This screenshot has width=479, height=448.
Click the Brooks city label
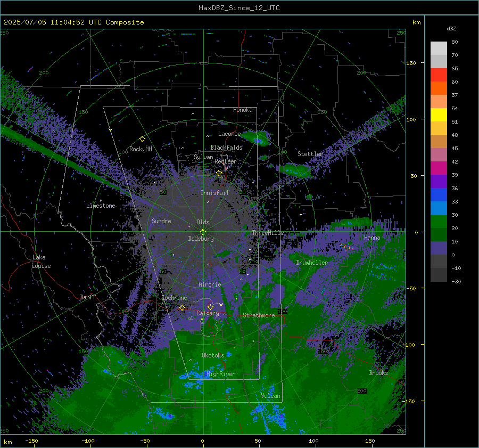coord(378,373)
